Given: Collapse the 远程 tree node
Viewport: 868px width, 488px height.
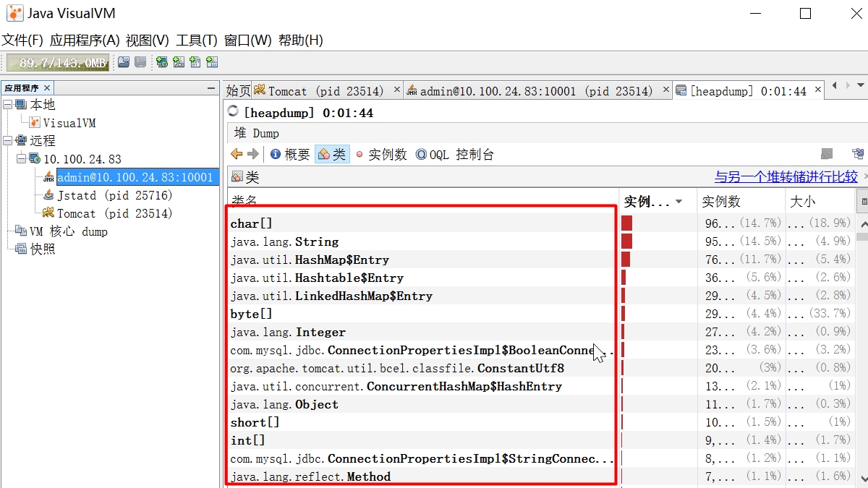Looking at the screenshot, I should pyautogui.click(x=7, y=141).
